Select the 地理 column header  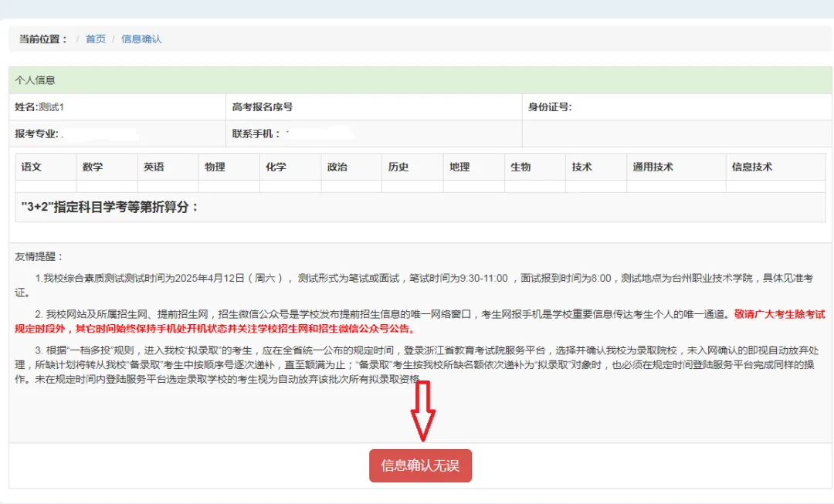coord(459,167)
